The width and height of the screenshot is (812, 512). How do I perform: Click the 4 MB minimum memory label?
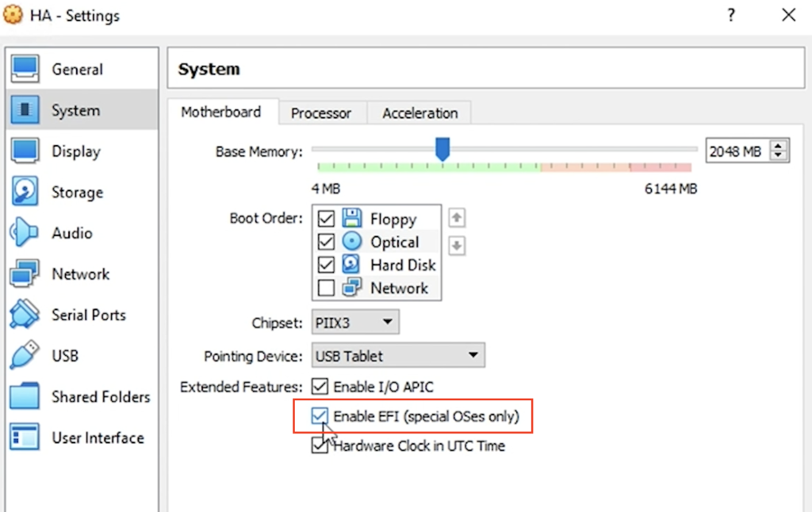coord(326,189)
